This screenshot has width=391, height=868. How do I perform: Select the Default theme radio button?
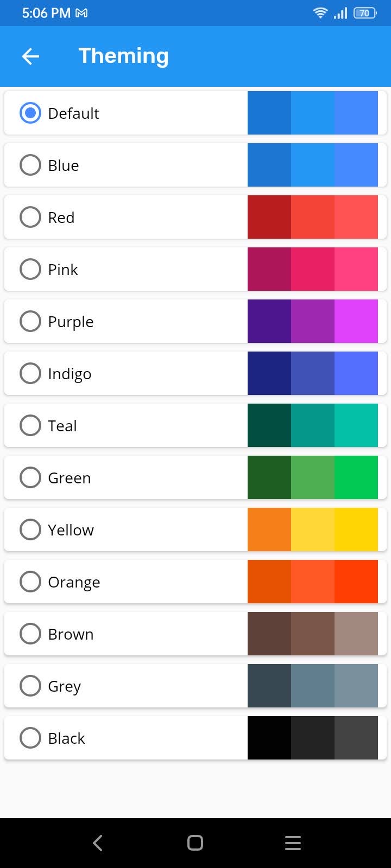[30, 113]
